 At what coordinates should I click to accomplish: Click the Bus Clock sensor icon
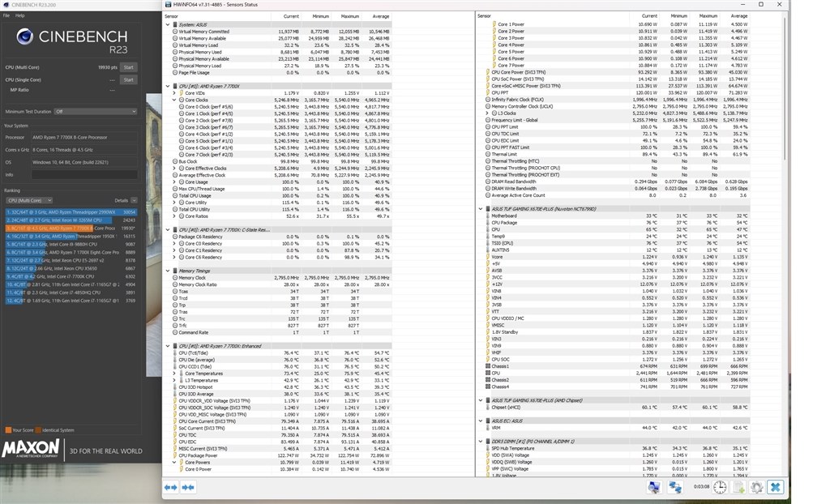click(x=175, y=161)
